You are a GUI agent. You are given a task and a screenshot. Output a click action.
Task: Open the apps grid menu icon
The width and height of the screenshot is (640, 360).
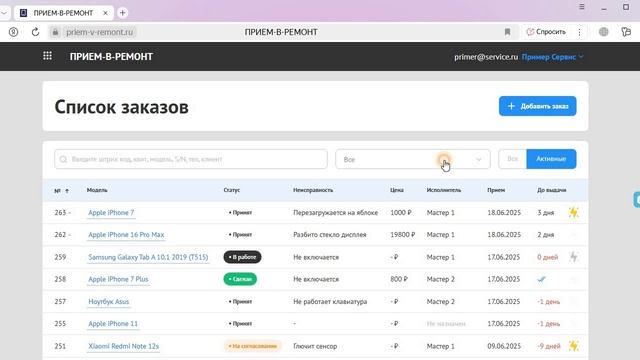(x=47, y=56)
